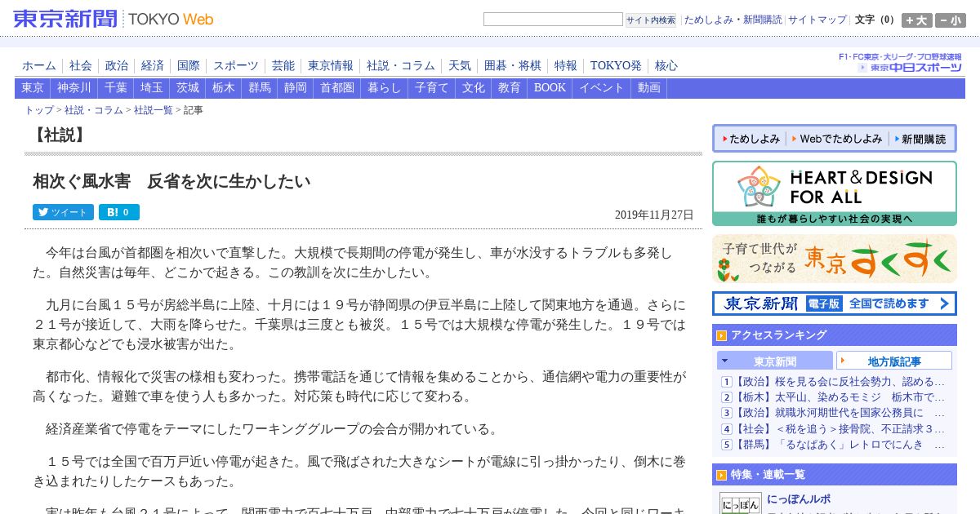980x514 pixels.
Task: Open the 社説・コラム menu item
Action: 401,65
